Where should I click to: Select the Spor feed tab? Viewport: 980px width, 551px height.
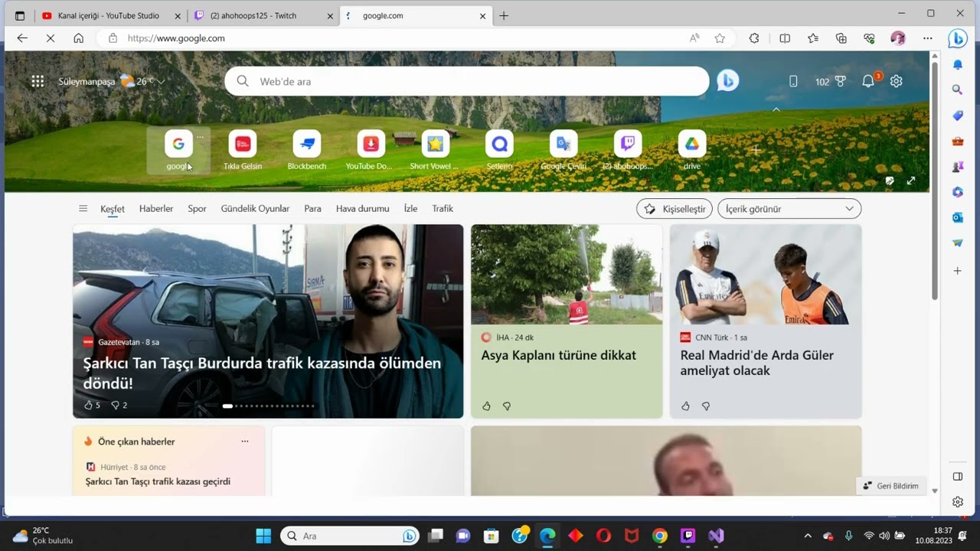click(x=197, y=209)
